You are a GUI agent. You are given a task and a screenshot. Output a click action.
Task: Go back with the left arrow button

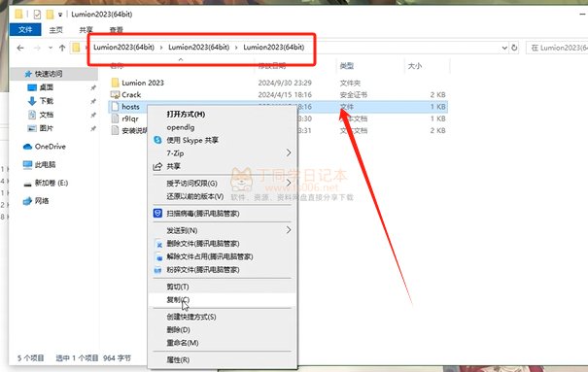[x=20, y=48]
